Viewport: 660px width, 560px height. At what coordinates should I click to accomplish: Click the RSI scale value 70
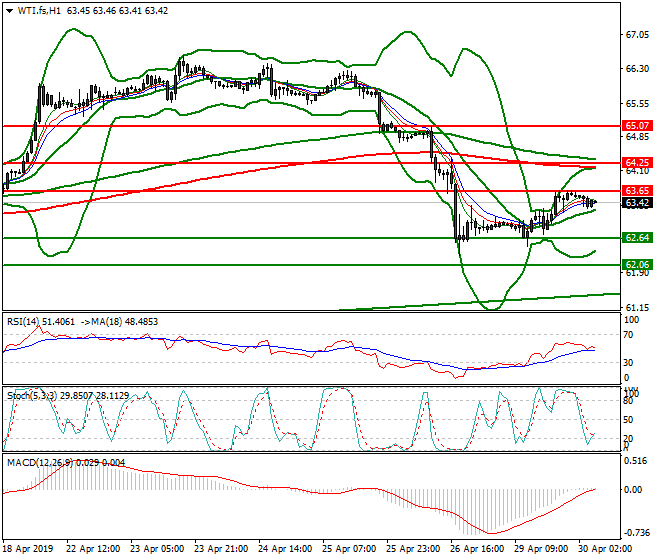point(628,335)
